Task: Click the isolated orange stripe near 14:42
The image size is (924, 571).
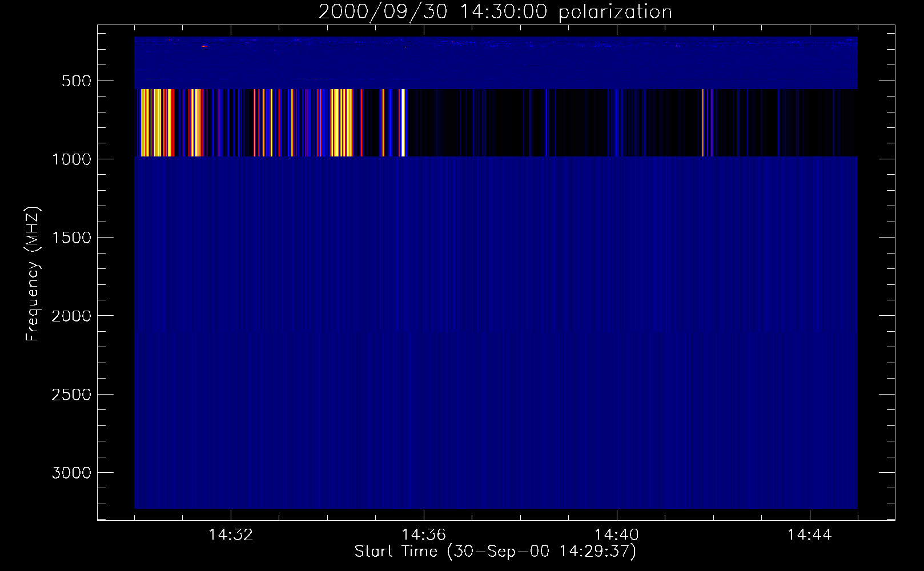Action: [x=703, y=123]
